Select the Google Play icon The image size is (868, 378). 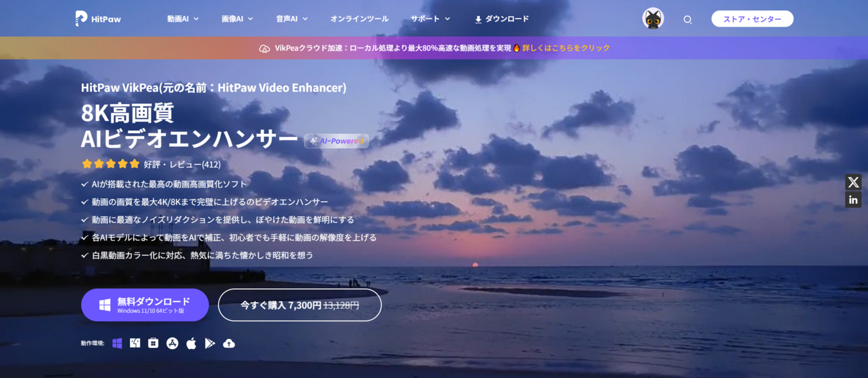(x=210, y=343)
